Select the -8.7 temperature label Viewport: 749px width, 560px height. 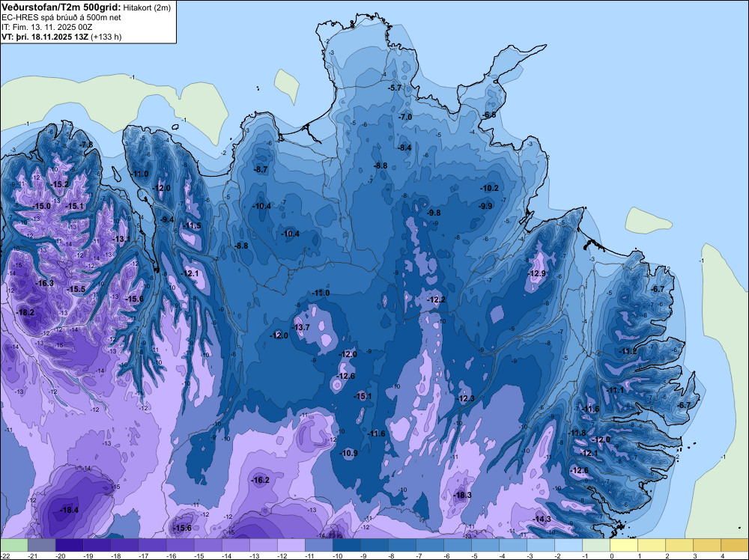(x=261, y=169)
